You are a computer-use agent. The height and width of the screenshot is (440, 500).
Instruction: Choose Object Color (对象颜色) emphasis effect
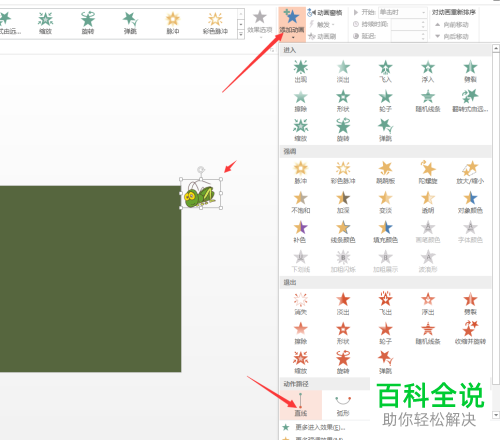(470, 202)
